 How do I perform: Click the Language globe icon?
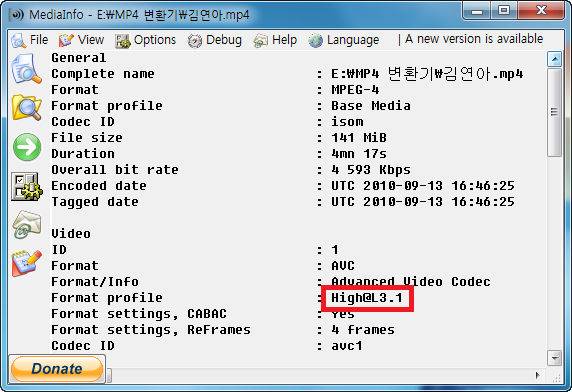click(x=316, y=40)
